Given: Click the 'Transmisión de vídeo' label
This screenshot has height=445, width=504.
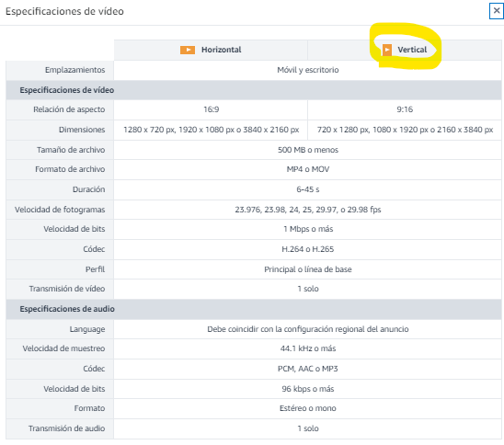Looking at the screenshot, I should [x=67, y=289].
